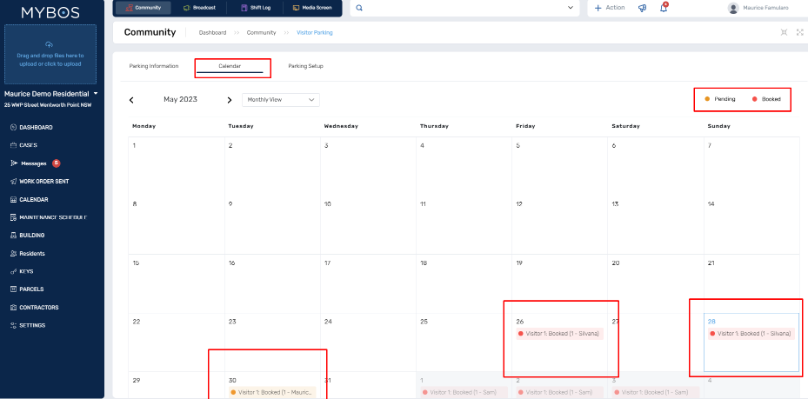Go to the previous month

pos(131,100)
